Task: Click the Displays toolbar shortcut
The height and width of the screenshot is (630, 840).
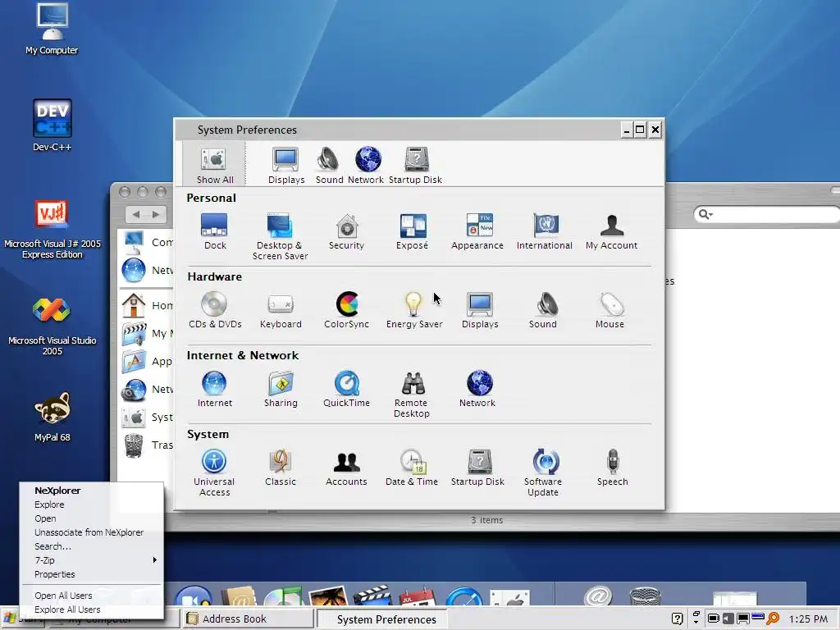Action: click(x=286, y=165)
